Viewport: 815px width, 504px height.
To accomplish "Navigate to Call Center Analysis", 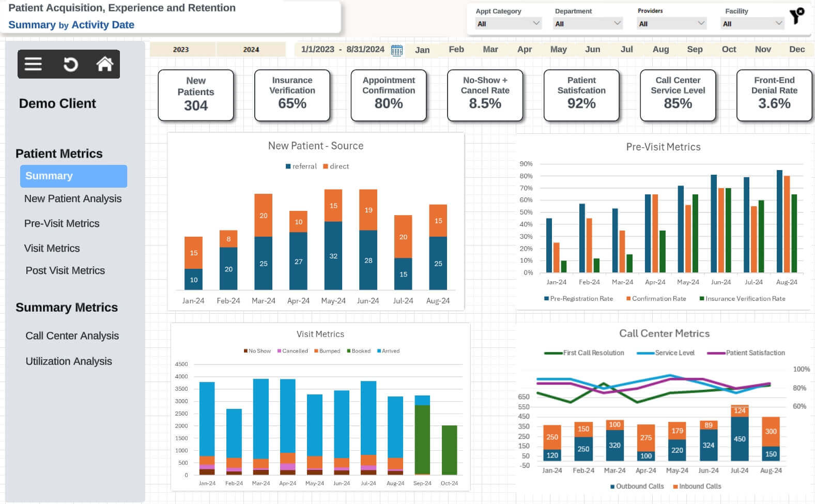I will [x=72, y=336].
